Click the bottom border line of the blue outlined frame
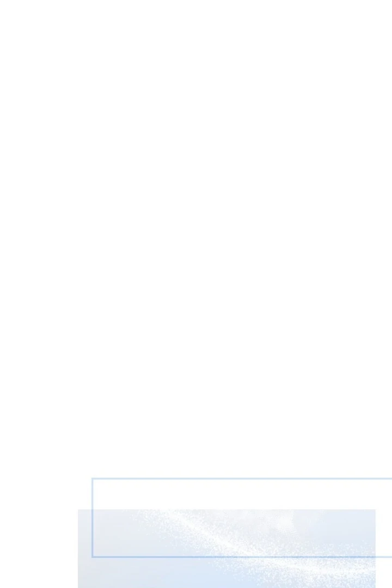The width and height of the screenshot is (392, 588). point(242,557)
